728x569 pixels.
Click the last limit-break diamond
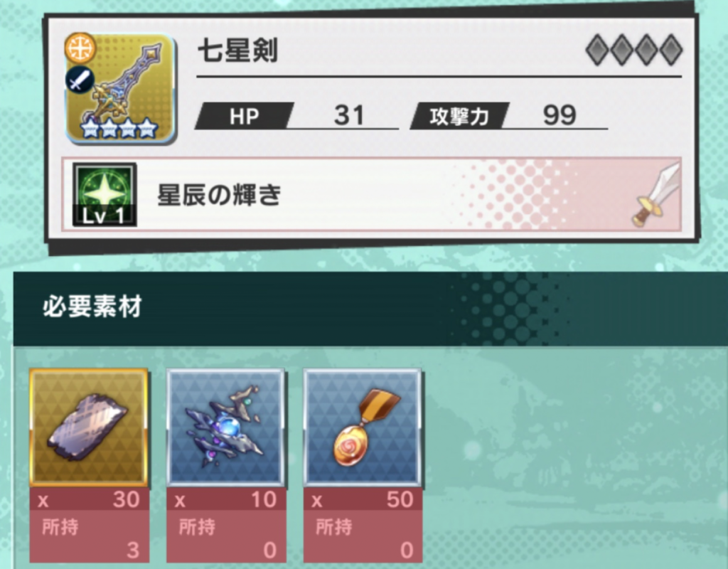671,50
